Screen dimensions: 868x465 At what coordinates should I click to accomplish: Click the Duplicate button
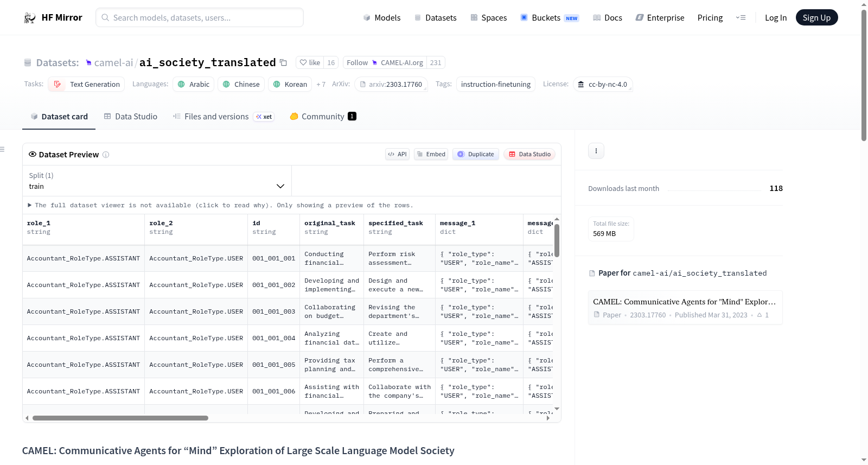click(476, 154)
